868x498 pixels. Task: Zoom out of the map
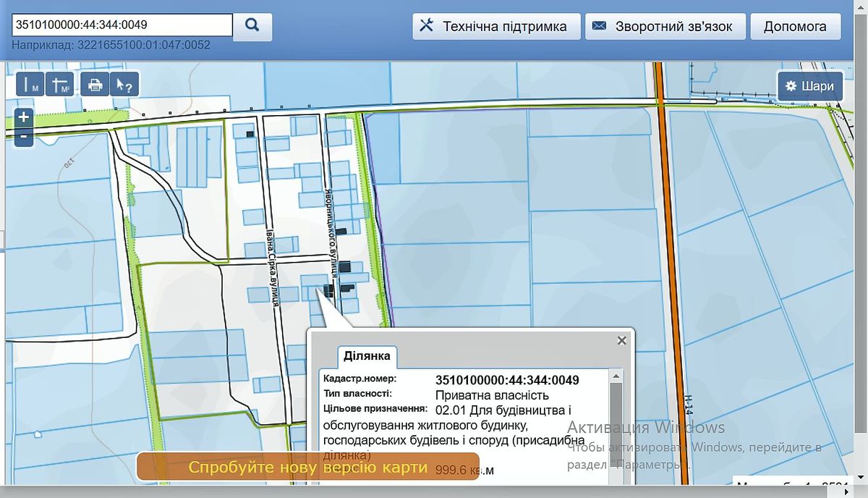pyautogui.click(x=24, y=135)
